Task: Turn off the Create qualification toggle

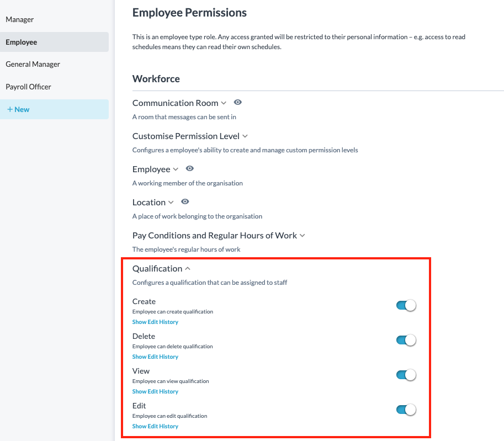Action: tap(406, 306)
